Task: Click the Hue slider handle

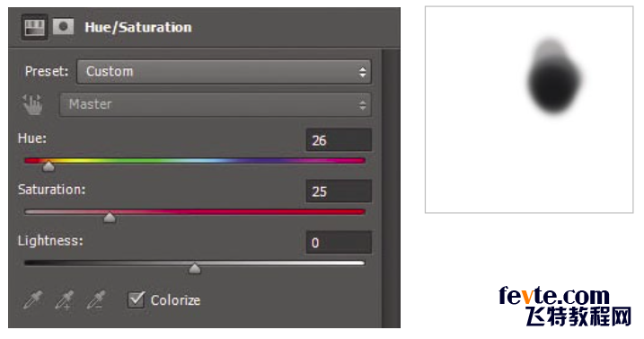Action: coord(49,165)
